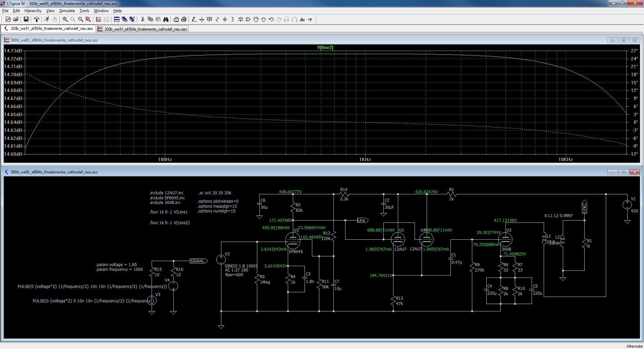This screenshot has width=644, height=349.
Task: Click the Cut scissors icon
Action: 143,19
